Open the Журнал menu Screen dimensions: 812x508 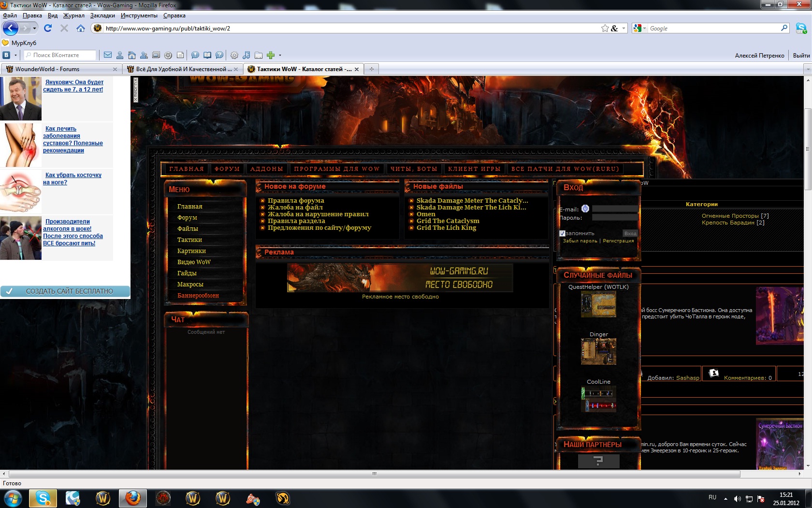pyautogui.click(x=74, y=15)
